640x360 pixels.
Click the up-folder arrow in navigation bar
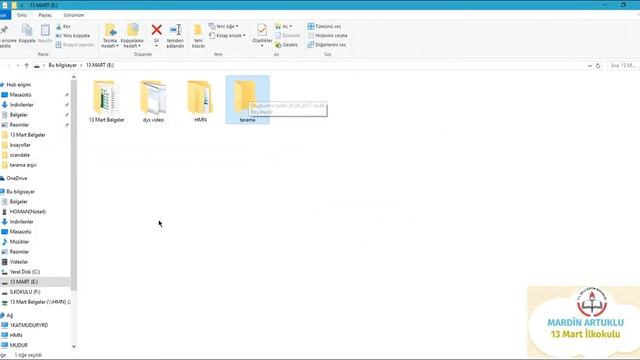[27, 65]
